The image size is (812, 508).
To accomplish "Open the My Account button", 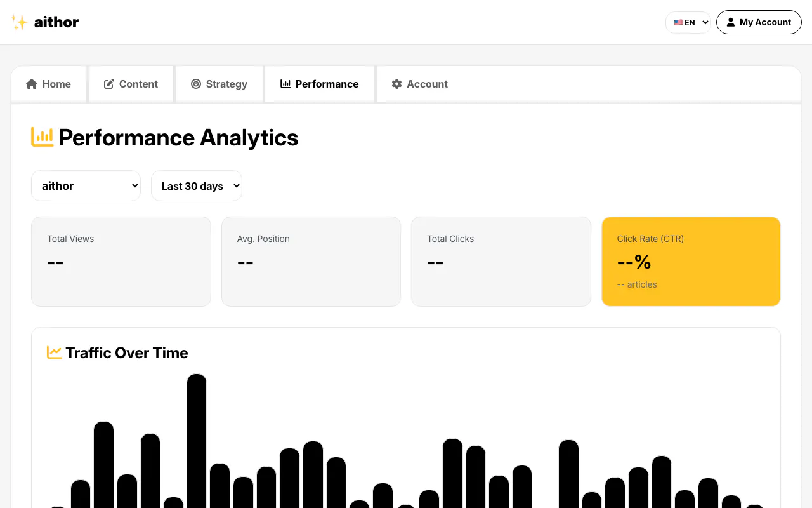I will point(759,22).
